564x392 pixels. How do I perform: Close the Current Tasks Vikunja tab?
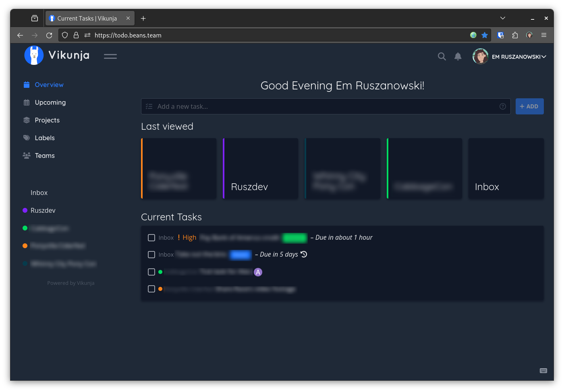128,18
